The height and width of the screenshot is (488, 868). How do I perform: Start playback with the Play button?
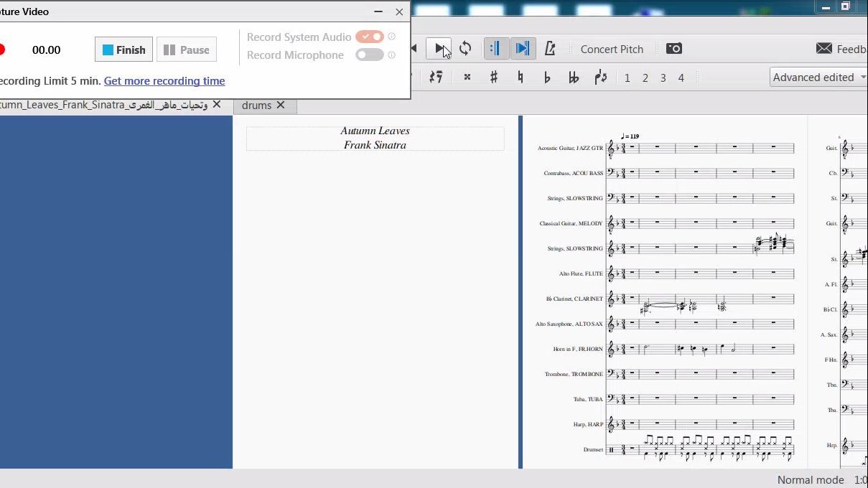coord(439,49)
